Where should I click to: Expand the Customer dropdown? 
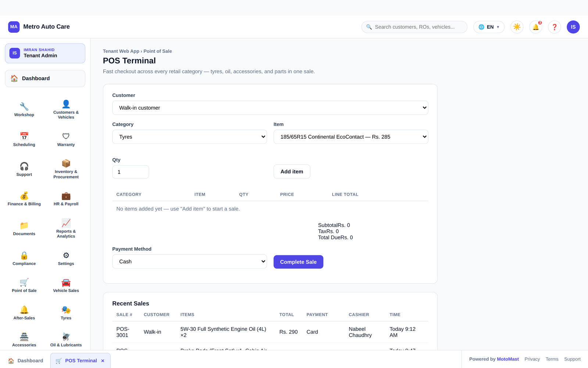270,108
